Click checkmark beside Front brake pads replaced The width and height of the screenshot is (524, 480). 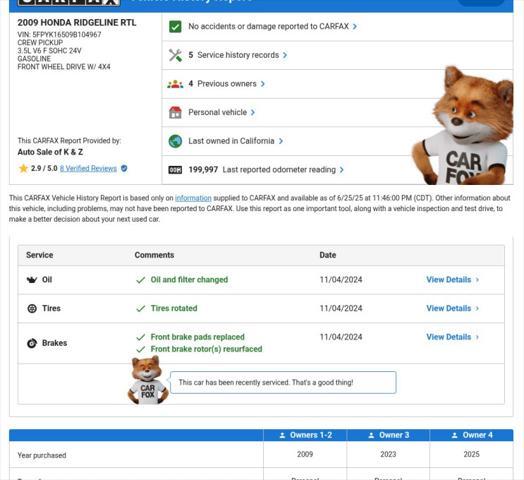pos(141,337)
